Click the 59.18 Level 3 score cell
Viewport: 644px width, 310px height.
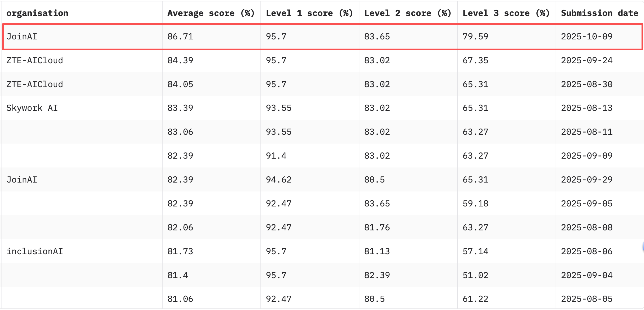tap(475, 203)
